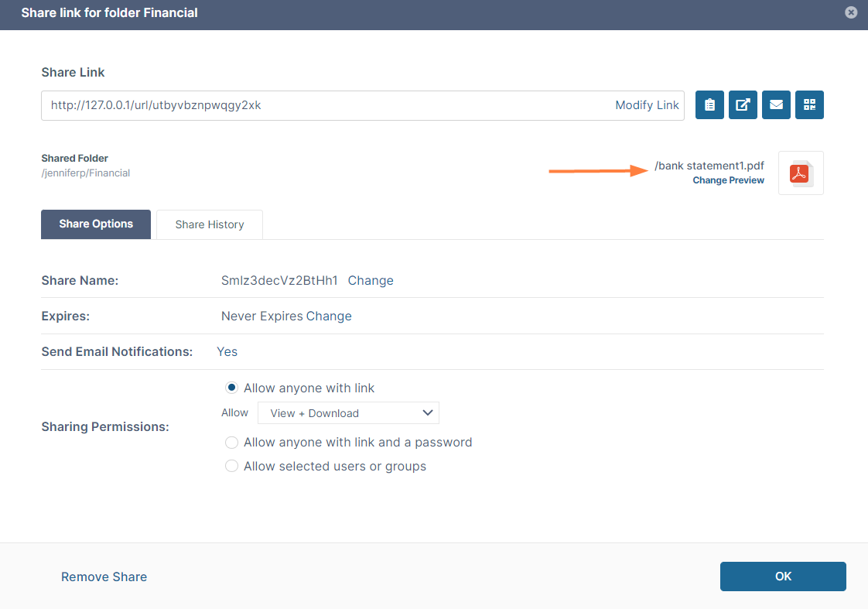Screen dimensions: 868x609
Task: Change the Never Expires setting
Action: pos(329,316)
